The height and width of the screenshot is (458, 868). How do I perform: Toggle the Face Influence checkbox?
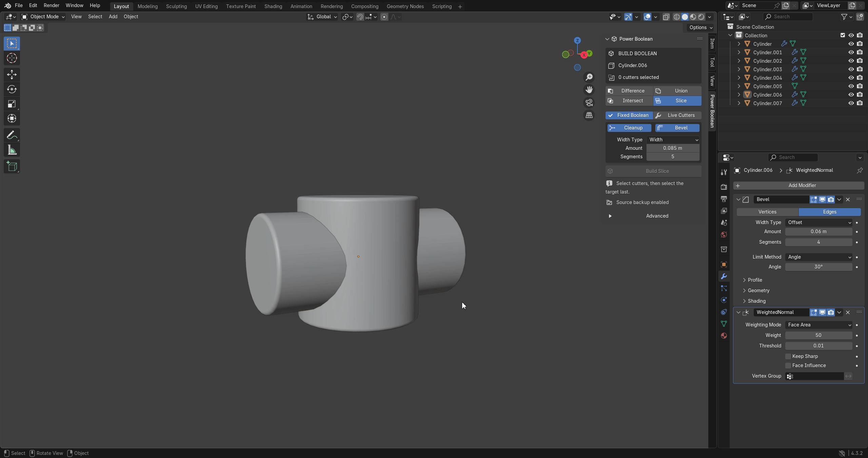coord(788,365)
